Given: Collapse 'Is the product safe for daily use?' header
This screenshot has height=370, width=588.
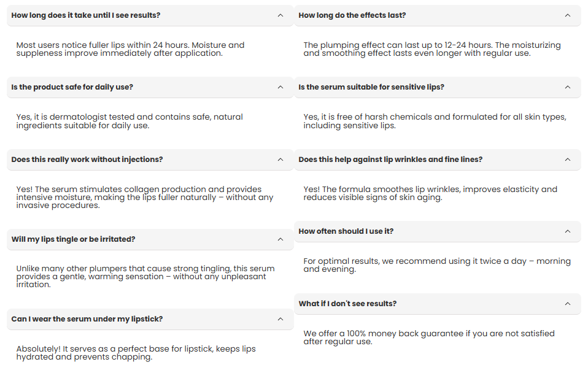Looking at the screenshot, I should coord(72,87).
